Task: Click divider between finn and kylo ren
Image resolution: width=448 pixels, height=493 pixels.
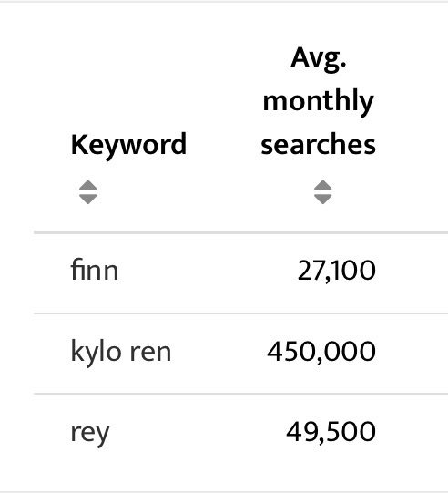Action: click(x=241, y=313)
